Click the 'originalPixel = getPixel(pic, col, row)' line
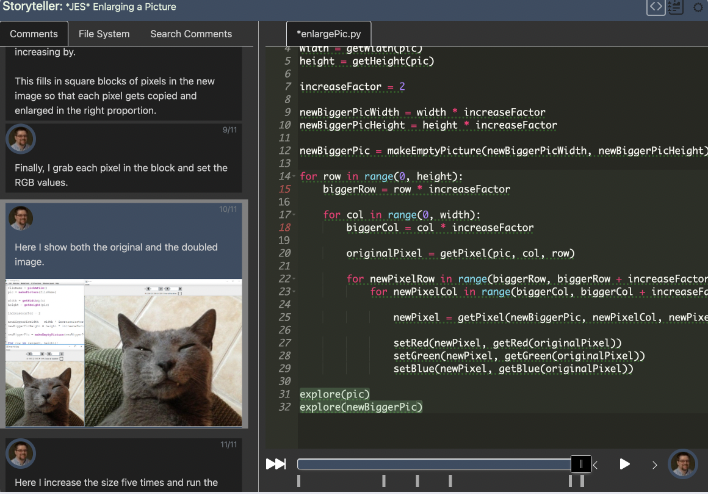The height and width of the screenshot is (494, 708). click(461, 253)
